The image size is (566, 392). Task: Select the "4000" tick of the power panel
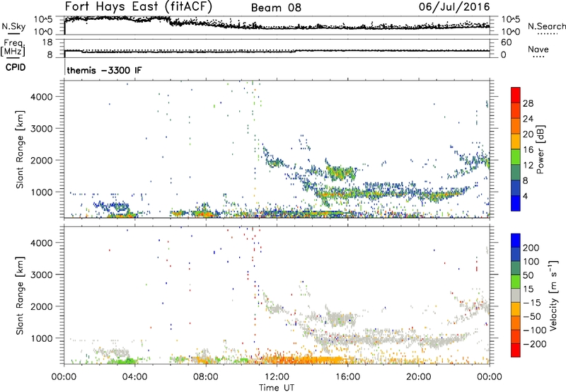point(41,97)
